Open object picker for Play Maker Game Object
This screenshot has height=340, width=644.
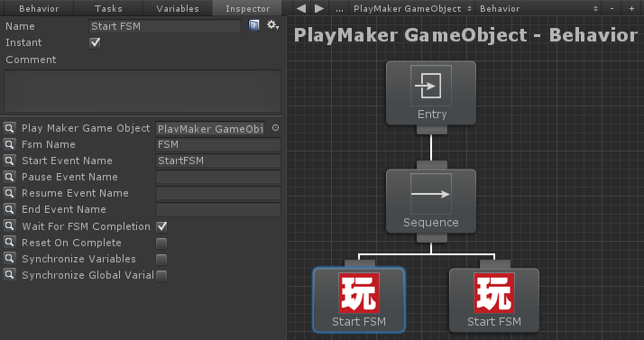[275, 128]
